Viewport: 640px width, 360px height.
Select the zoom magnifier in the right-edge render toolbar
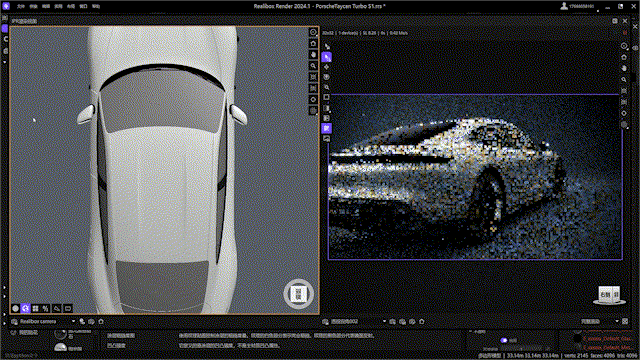tap(624, 80)
